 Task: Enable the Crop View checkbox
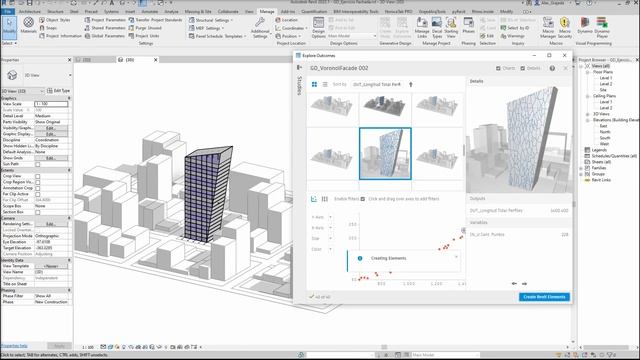pos(38,176)
